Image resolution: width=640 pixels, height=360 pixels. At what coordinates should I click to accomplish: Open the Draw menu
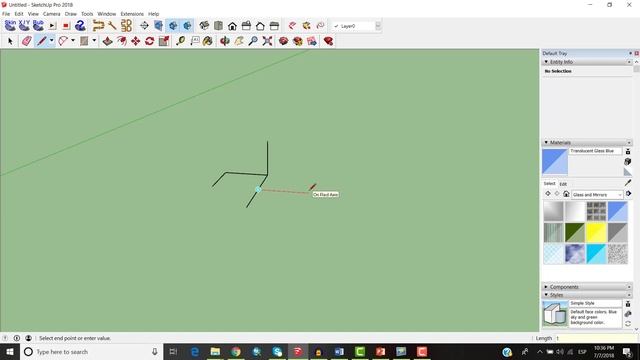(x=71, y=14)
